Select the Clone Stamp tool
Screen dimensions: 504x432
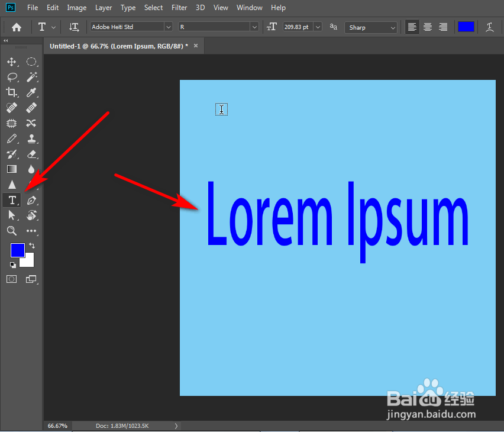click(31, 138)
